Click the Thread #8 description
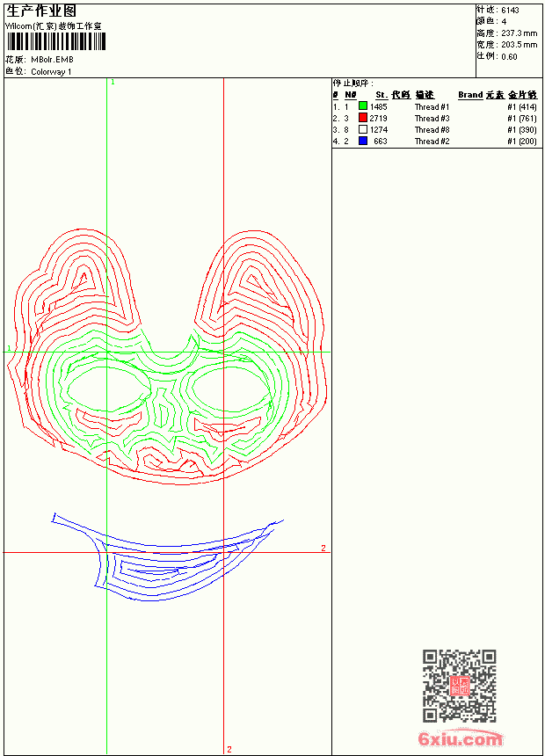This screenshot has width=545, height=756. coord(432,130)
